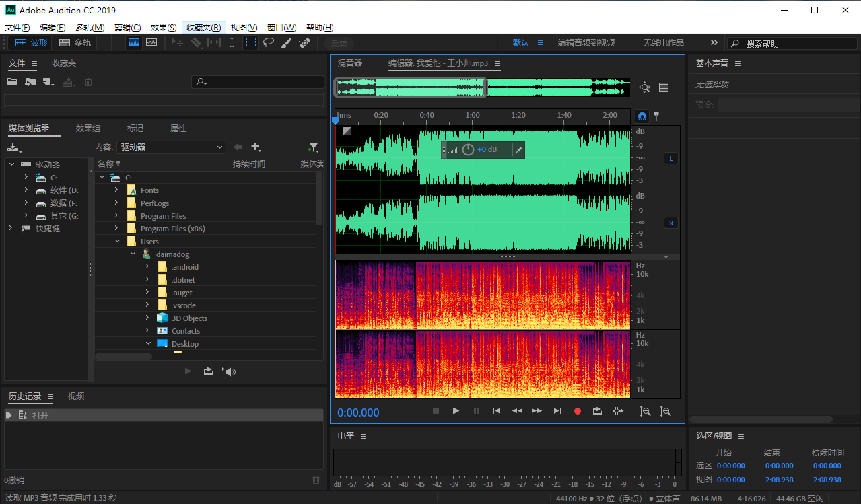Switch to 波形 waveform view
Screen dimensions: 861x504
[x=31, y=42]
